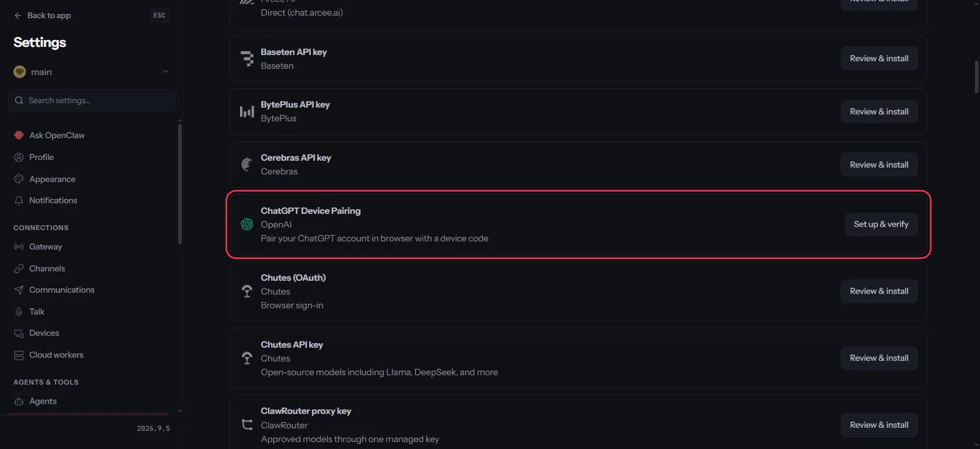Open the Profile settings icon

coord(19,157)
